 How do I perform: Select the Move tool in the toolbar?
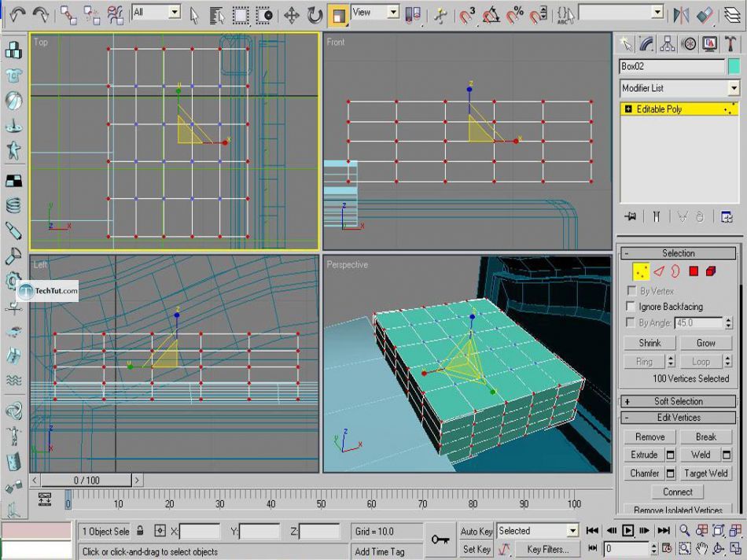point(291,15)
